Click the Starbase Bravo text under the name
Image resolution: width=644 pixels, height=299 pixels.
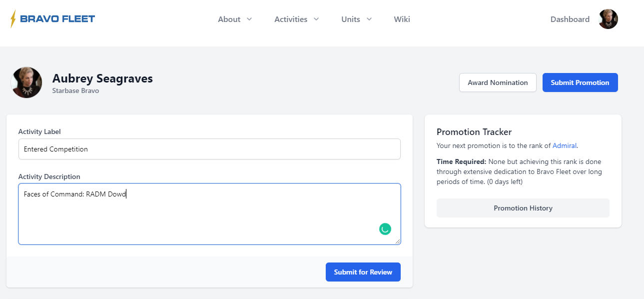75,90
